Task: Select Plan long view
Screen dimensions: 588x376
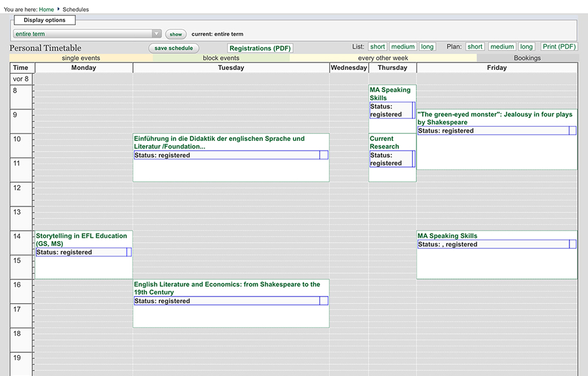Action: (526, 46)
